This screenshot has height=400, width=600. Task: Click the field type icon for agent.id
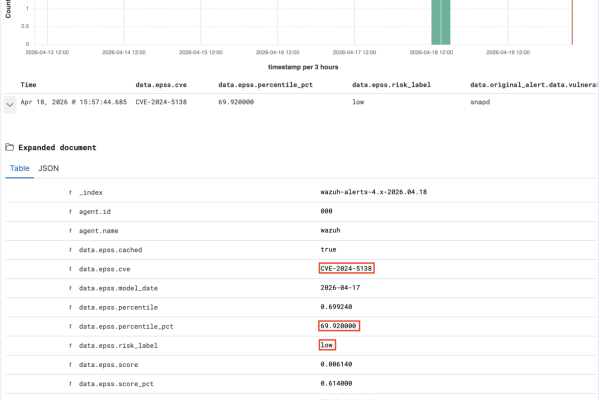tap(70, 211)
